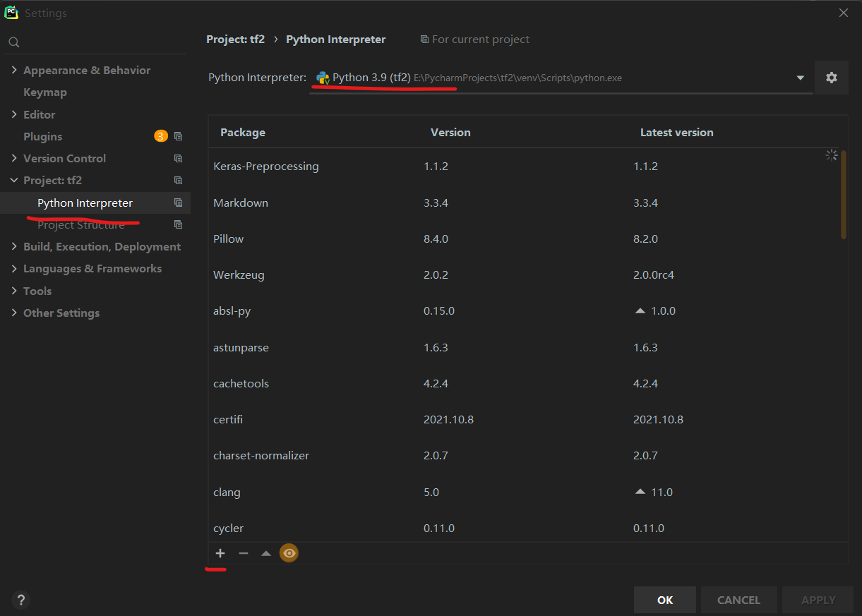The height and width of the screenshot is (616, 862).
Task: Select the absl-py package row
Action: (x=523, y=311)
